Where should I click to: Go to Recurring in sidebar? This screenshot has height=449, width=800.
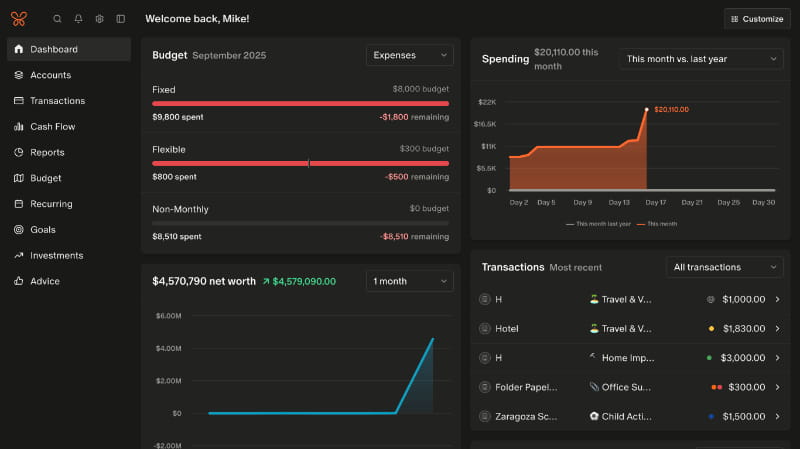coord(69,204)
